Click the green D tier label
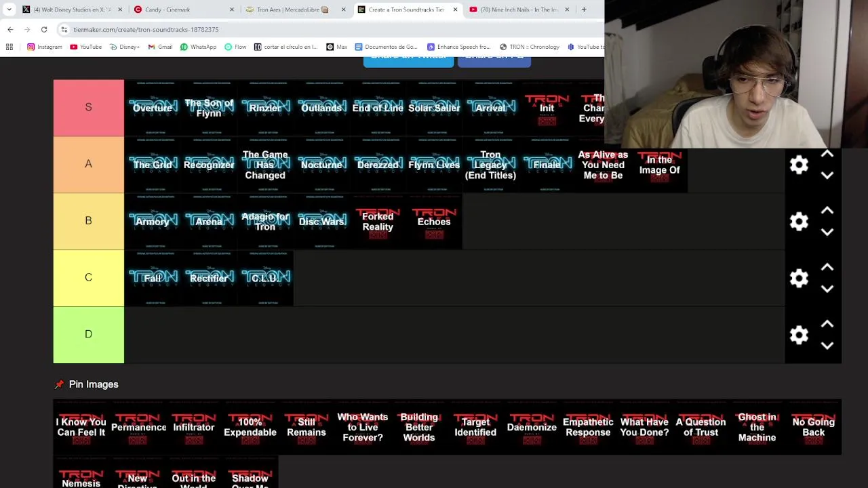 (89, 335)
